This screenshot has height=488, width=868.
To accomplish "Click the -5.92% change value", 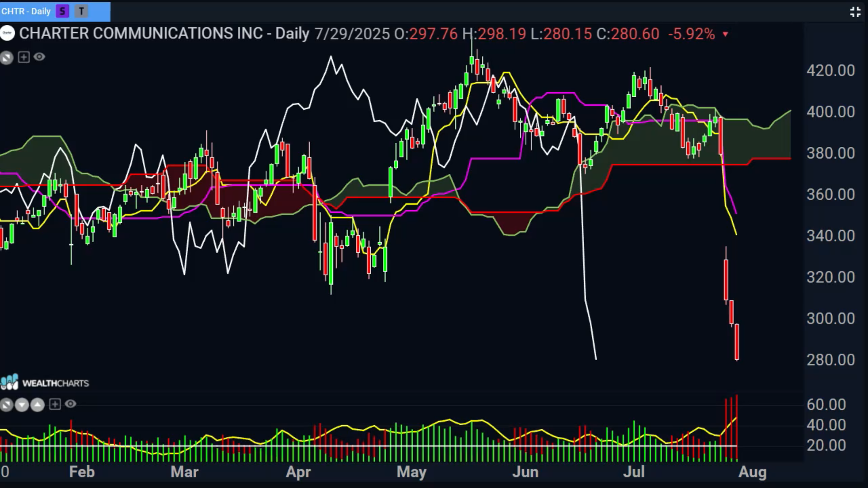I will (x=692, y=34).
